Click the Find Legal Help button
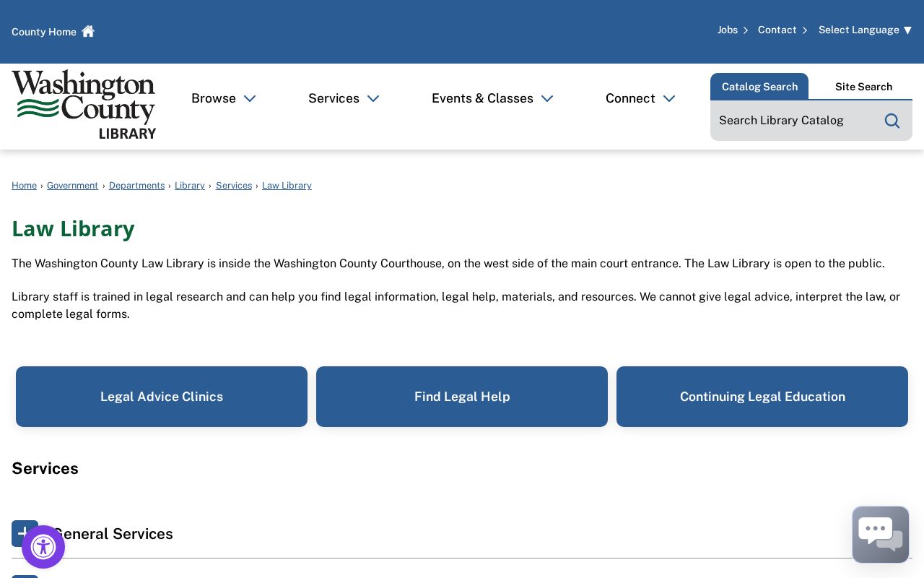Screen dimensions: 924x578 point(462,397)
